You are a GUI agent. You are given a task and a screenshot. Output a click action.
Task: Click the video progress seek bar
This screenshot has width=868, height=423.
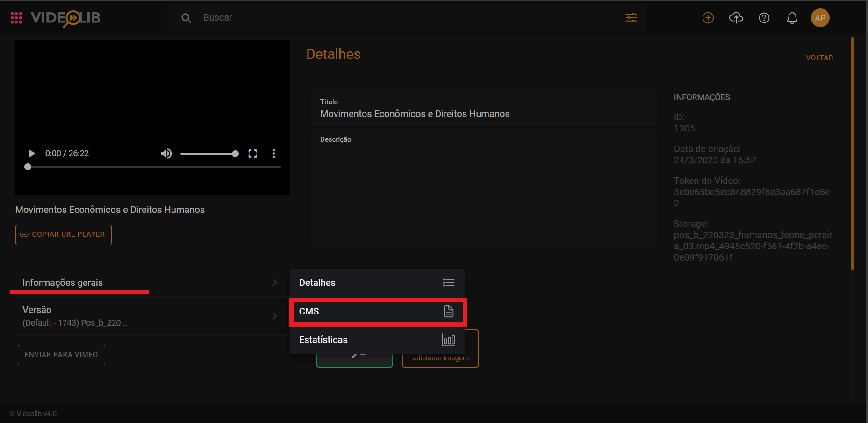153,167
